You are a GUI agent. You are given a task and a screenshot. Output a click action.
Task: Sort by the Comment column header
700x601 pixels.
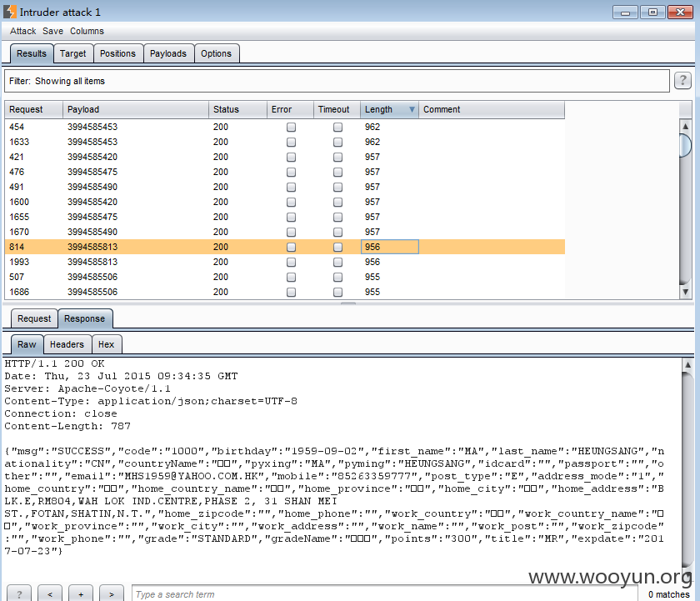point(492,109)
